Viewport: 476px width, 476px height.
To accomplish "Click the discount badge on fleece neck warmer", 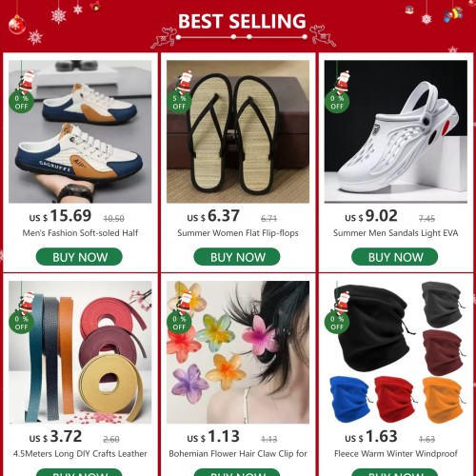I will coord(337,312).
